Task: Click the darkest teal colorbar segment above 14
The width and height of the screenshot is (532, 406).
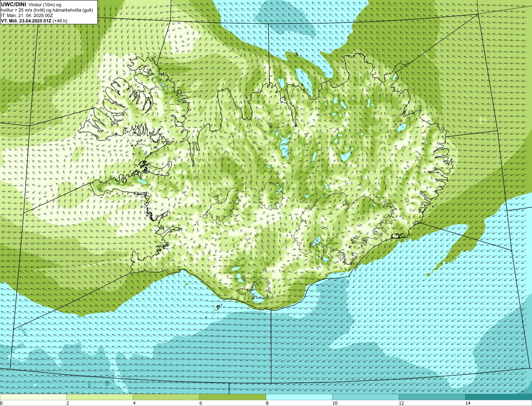Action: (499, 397)
